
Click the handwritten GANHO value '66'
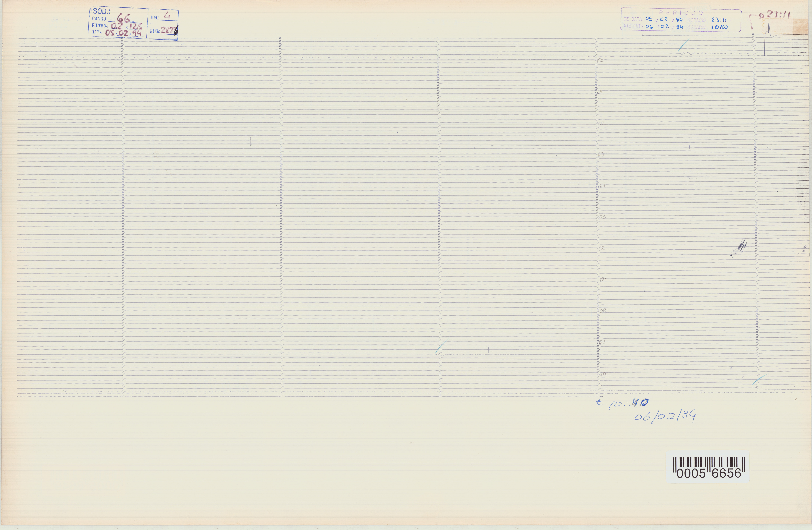[123, 18]
